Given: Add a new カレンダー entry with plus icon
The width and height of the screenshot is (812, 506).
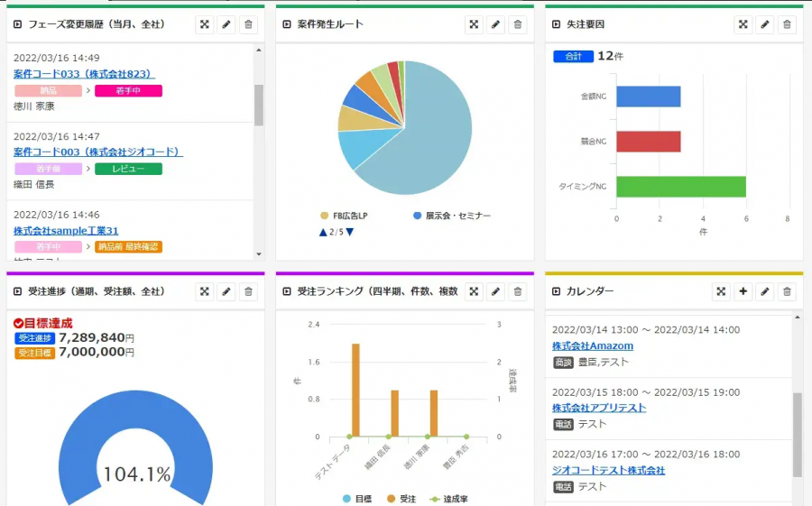Looking at the screenshot, I should 743,291.
